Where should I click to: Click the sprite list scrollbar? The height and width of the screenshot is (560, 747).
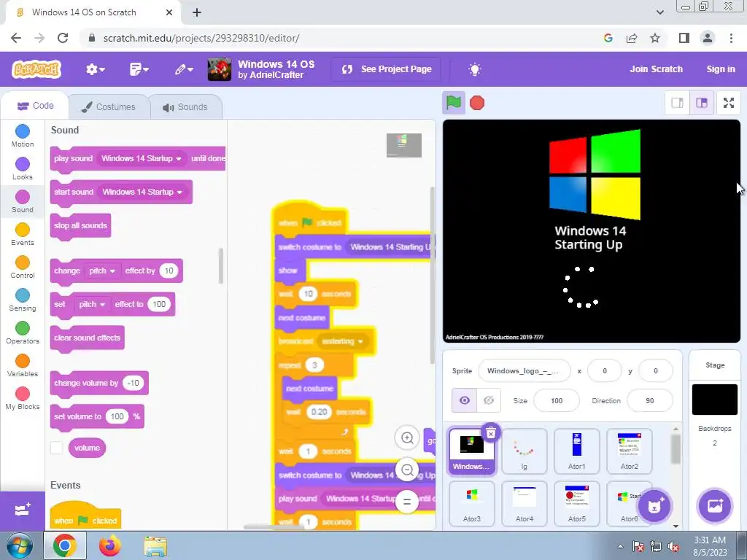676,448
